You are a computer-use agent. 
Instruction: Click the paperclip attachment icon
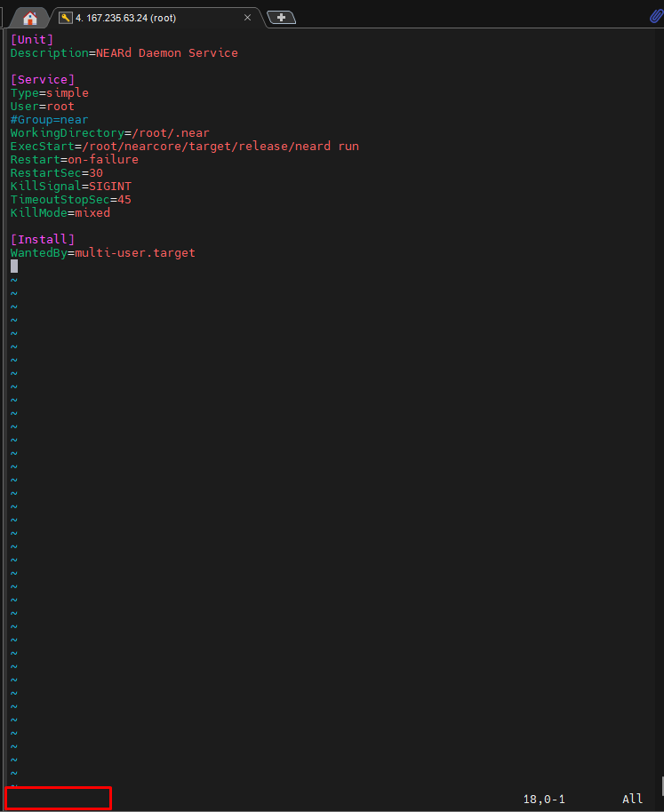[656, 17]
